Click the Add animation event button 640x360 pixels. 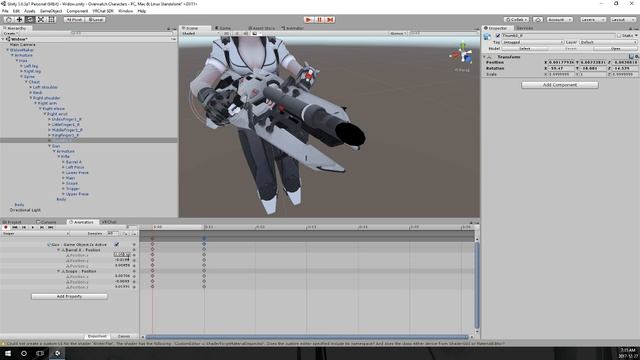[134, 233]
